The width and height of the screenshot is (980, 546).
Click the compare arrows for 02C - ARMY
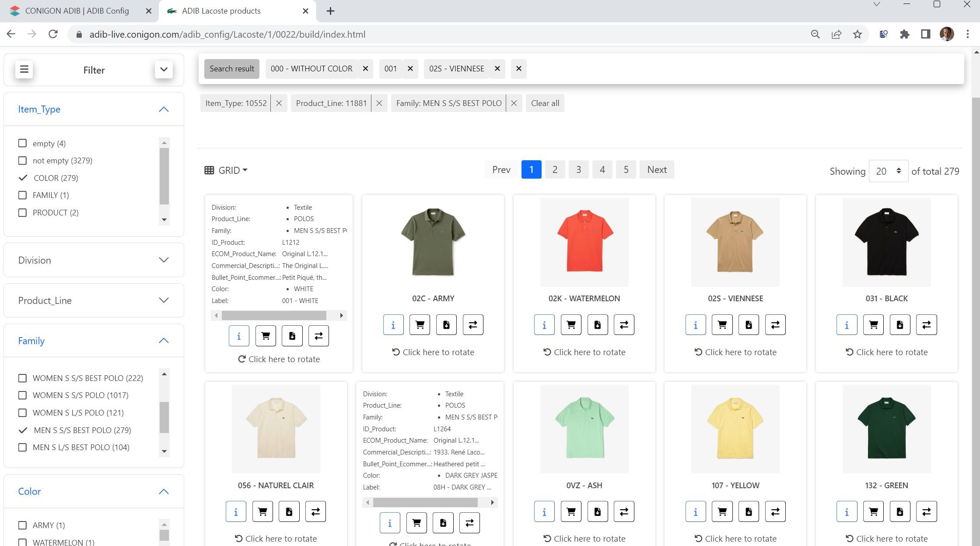click(473, 325)
